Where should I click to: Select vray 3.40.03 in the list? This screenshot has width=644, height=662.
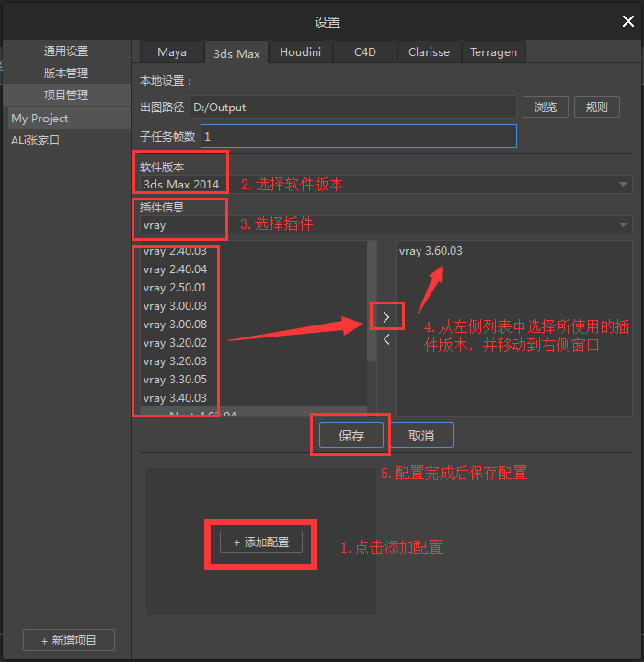(254, 398)
